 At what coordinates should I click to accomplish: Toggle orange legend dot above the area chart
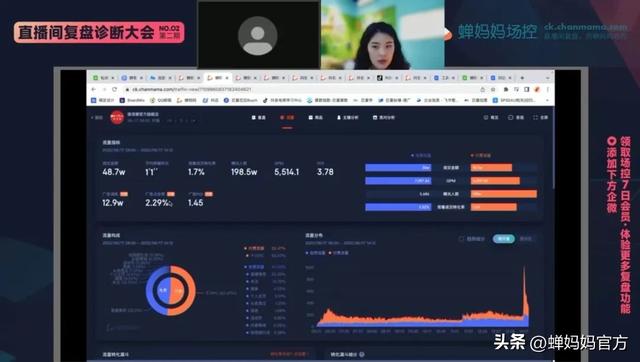tap(330, 253)
